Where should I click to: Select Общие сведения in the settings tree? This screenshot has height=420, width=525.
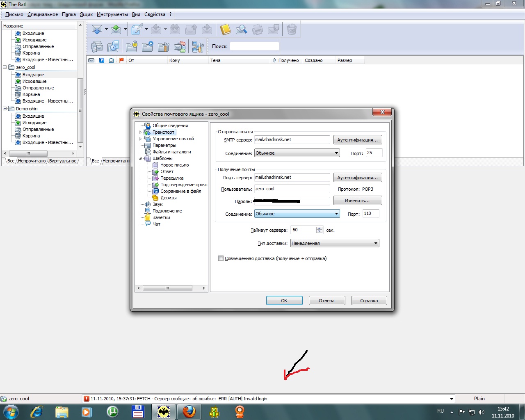(x=170, y=126)
